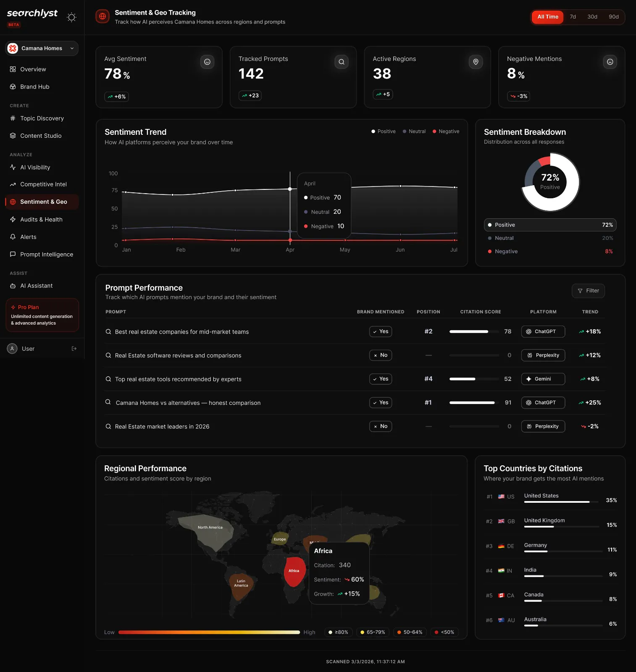Open the Prompt Performance Filter

coord(588,291)
